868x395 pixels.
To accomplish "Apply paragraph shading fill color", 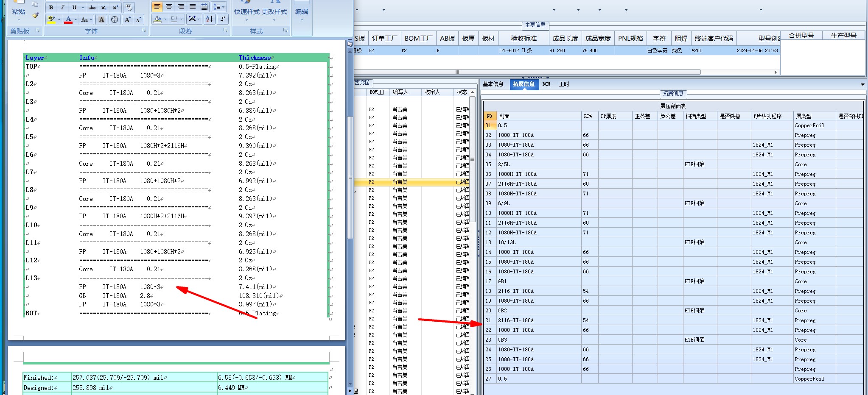I will coord(157,19).
